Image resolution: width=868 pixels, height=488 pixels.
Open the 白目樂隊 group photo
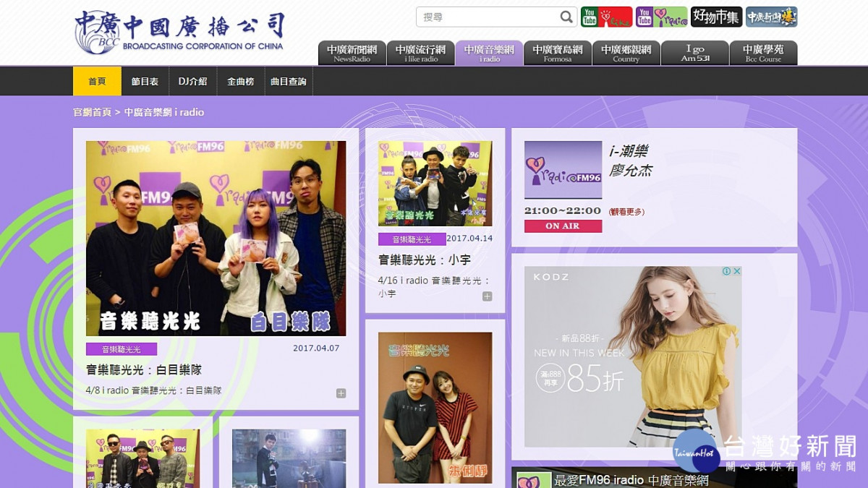click(216, 239)
